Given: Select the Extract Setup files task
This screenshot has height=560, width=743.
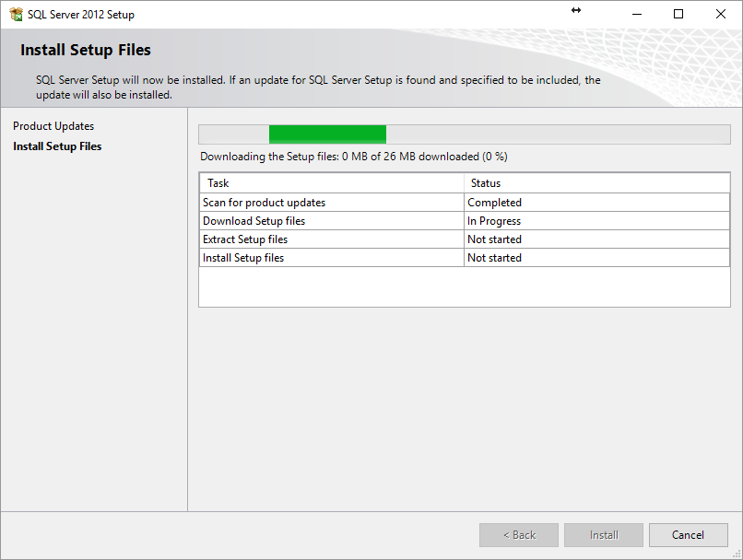Looking at the screenshot, I should 332,239.
